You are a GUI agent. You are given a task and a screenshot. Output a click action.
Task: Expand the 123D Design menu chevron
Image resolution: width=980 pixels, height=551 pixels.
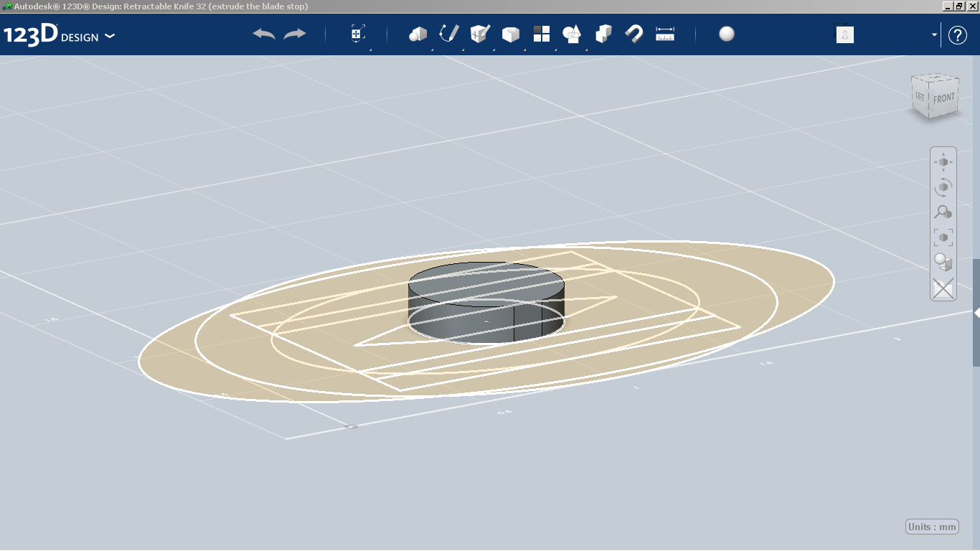coord(110,35)
